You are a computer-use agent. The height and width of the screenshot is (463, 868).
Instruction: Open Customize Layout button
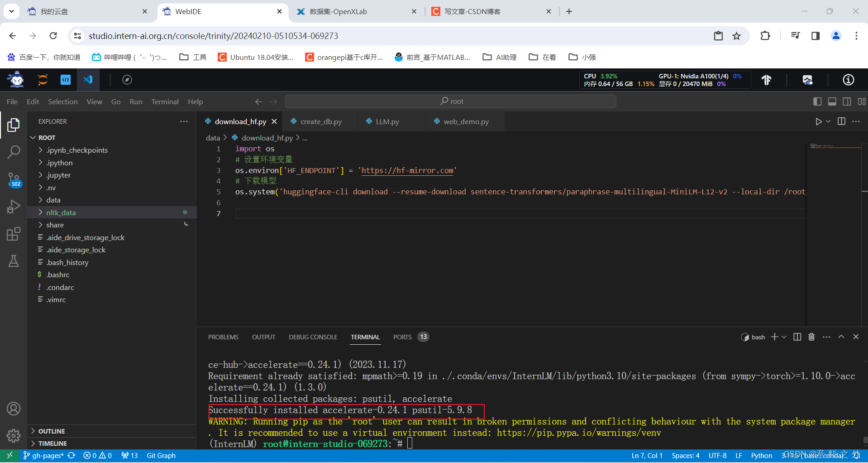tap(862, 101)
